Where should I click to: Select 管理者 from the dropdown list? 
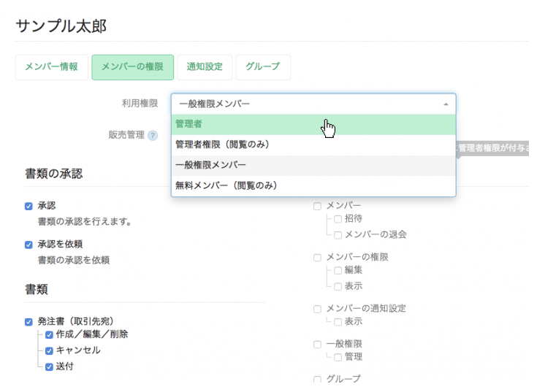click(x=313, y=124)
